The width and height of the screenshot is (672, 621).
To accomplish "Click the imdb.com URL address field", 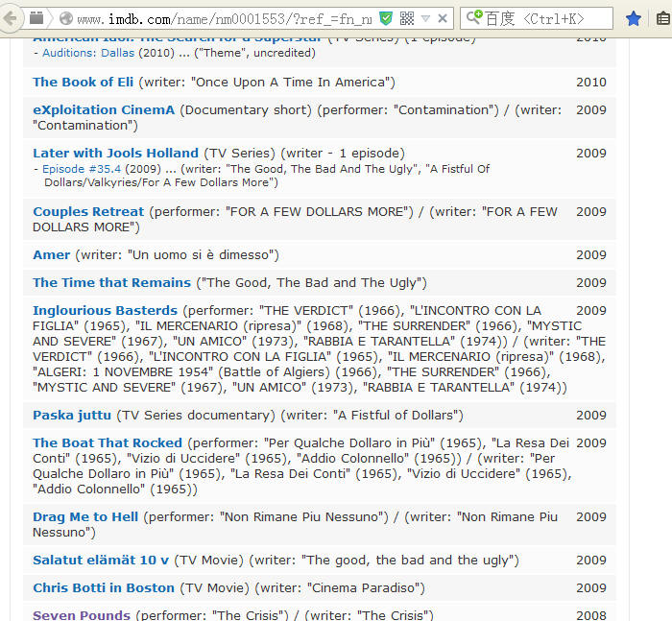I will [x=225, y=19].
